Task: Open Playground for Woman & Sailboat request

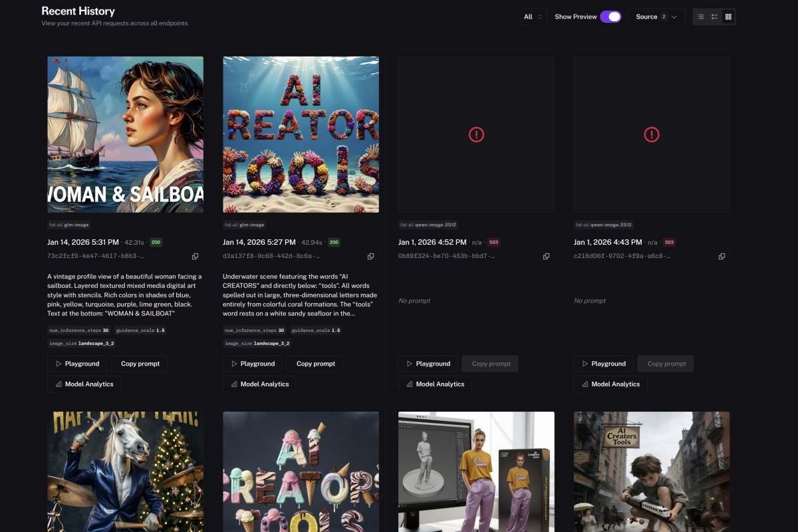Action: 77,364
